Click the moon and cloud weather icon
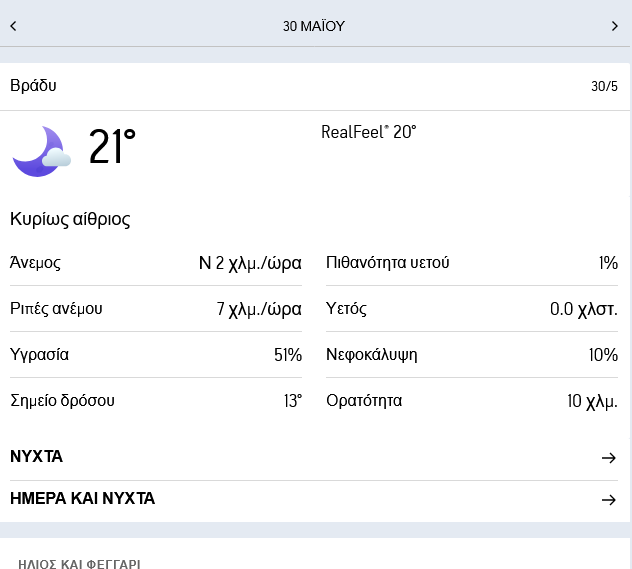This screenshot has height=569, width=632. (x=42, y=152)
